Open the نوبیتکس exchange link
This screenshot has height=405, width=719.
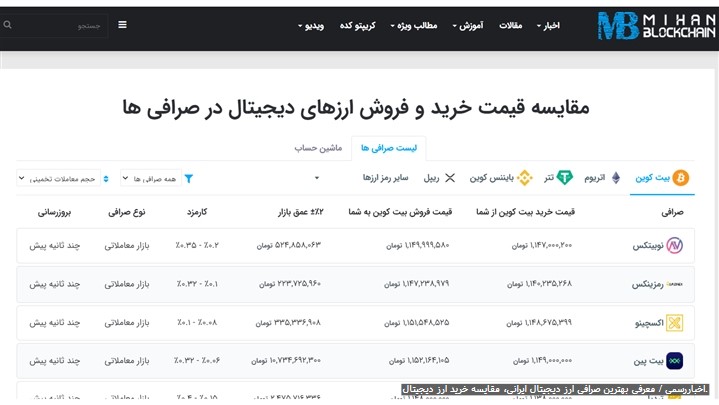[648, 246]
